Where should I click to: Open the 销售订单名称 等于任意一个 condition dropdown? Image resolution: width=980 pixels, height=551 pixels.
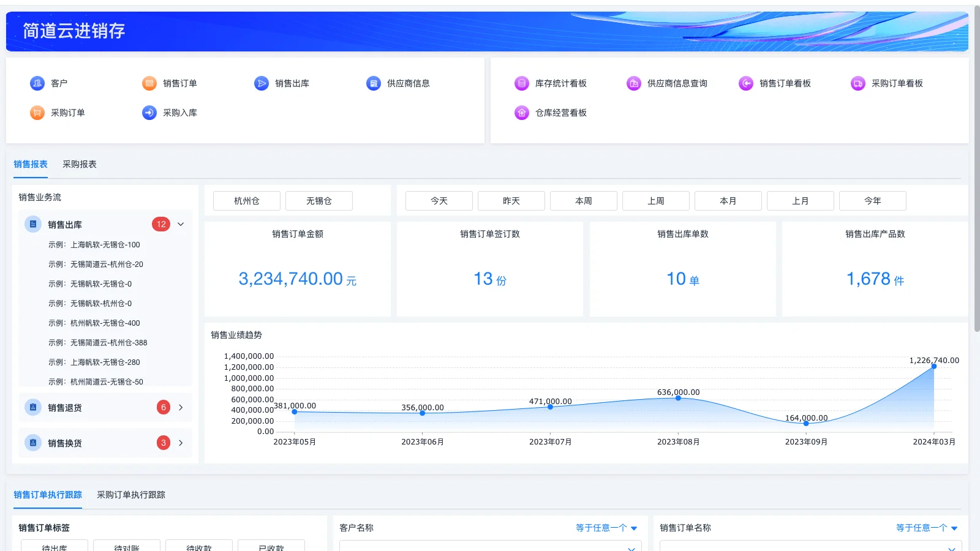pos(927,528)
